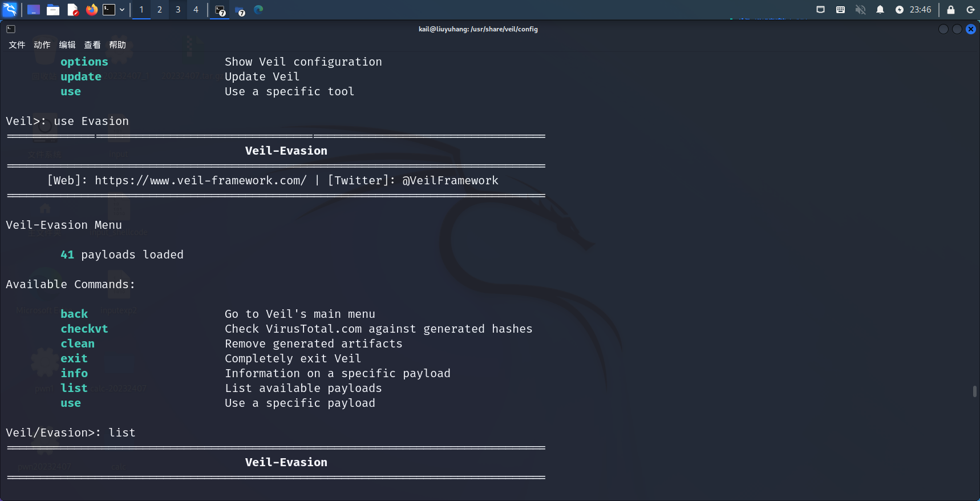Select the file manager taskbar window group
The height and width of the screenshot is (501, 980).
(x=240, y=10)
